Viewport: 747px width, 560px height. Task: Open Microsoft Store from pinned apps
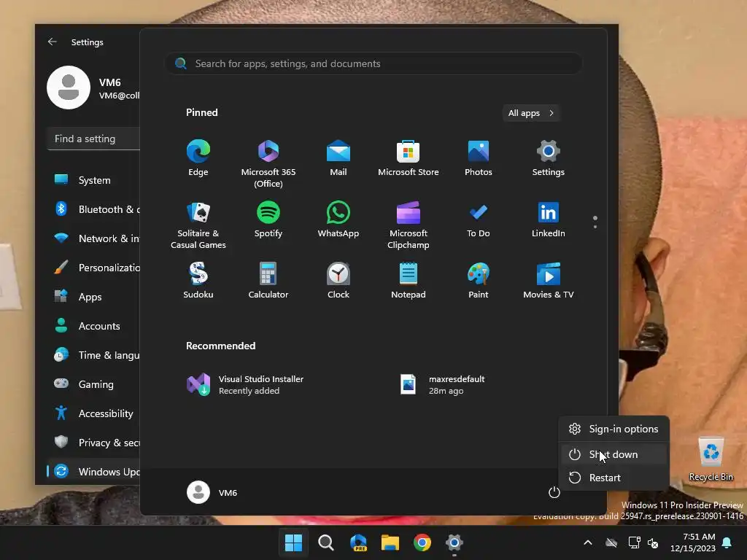click(409, 158)
